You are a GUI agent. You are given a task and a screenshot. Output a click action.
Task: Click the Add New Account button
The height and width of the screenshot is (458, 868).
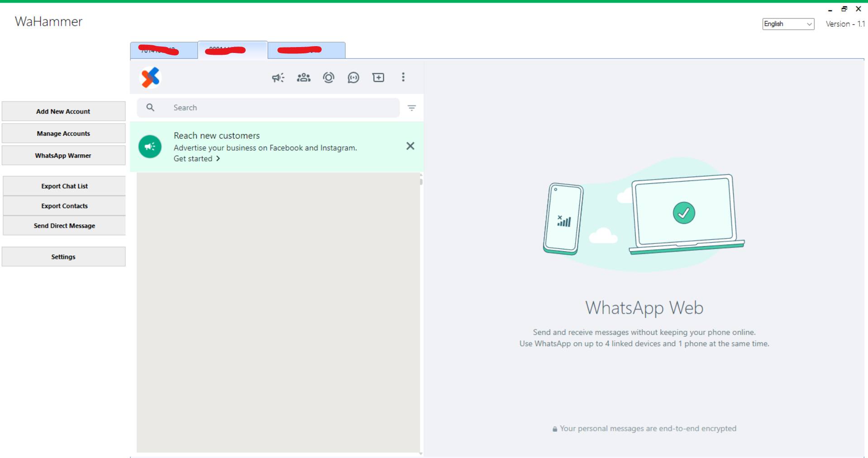(63, 111)
